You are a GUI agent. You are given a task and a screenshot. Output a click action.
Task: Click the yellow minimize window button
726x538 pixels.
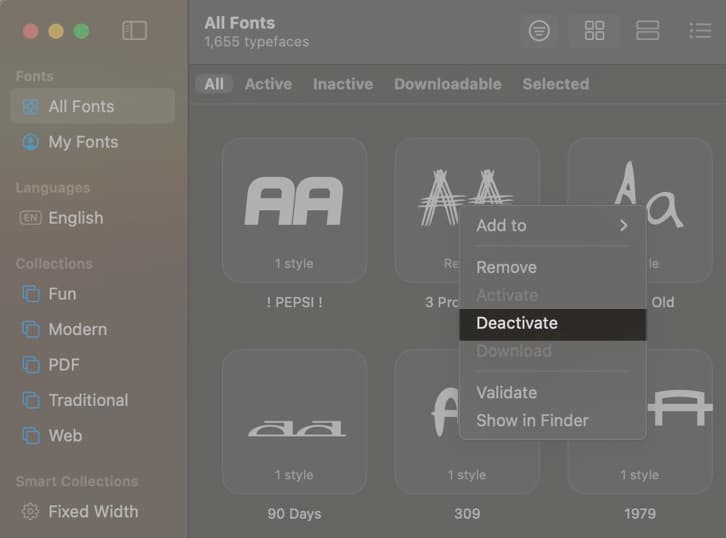pyautogui.click(x=56, y=31)
